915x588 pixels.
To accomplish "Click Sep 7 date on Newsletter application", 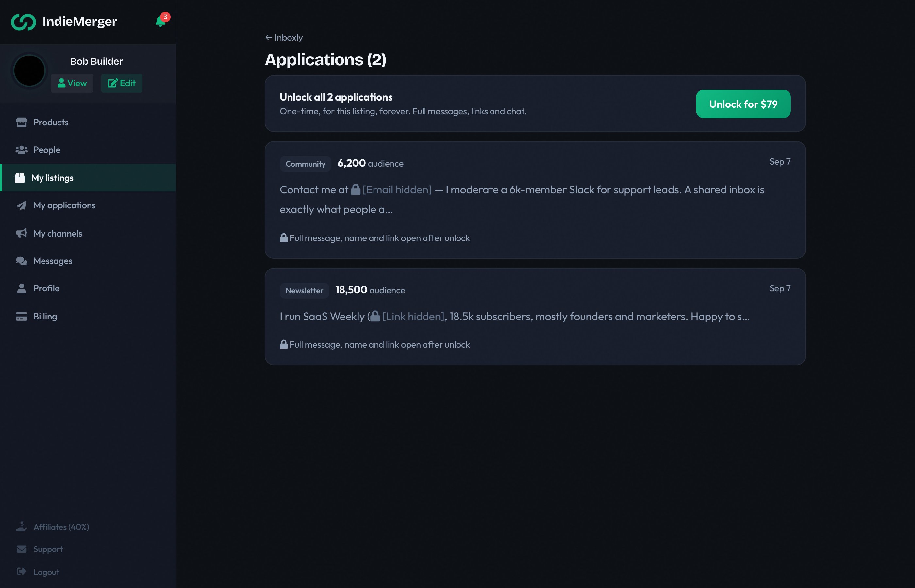I will tap(779, 288).
